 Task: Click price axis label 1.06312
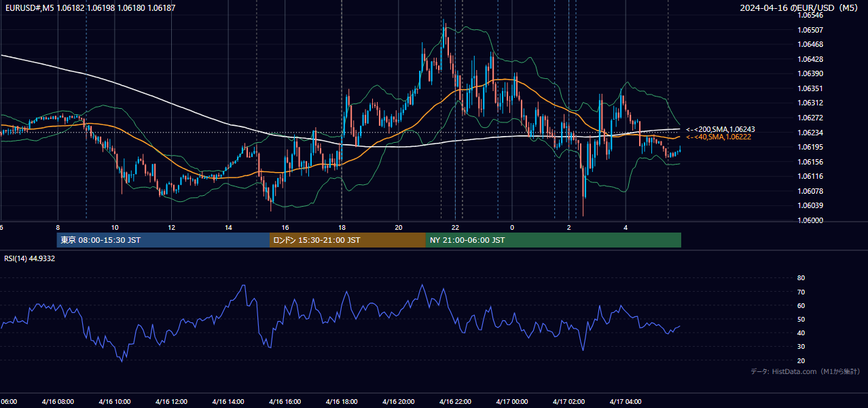[811, 103]
